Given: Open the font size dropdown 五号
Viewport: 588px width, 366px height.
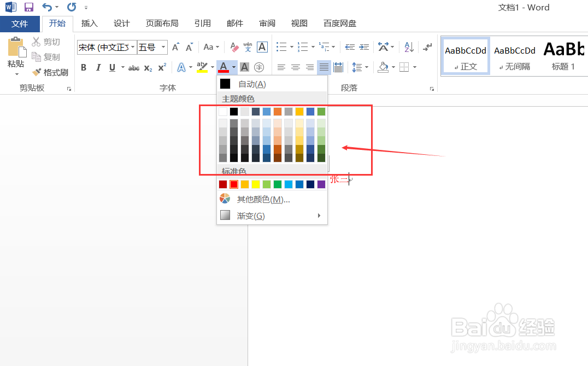Looking at the screenshot, I should 163,47.
